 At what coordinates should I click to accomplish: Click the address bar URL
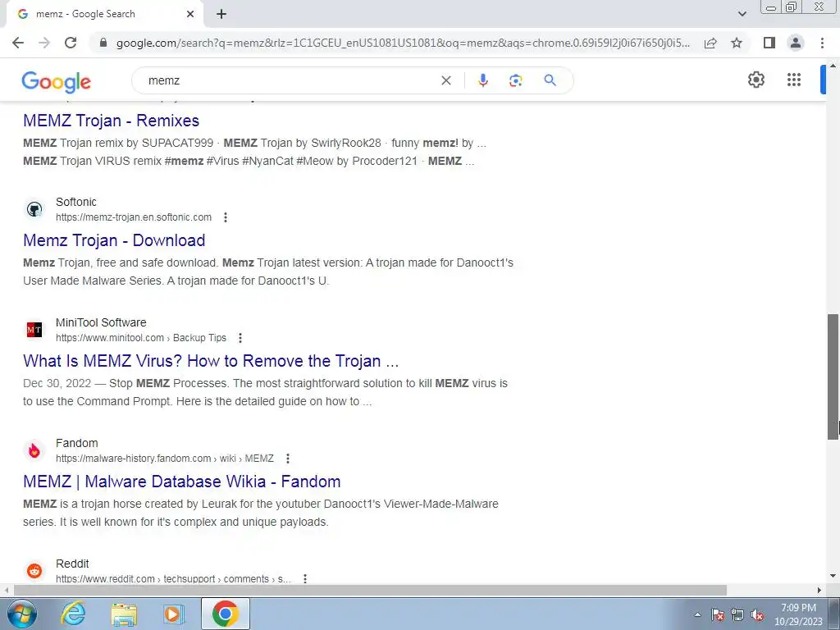[403, 43]
